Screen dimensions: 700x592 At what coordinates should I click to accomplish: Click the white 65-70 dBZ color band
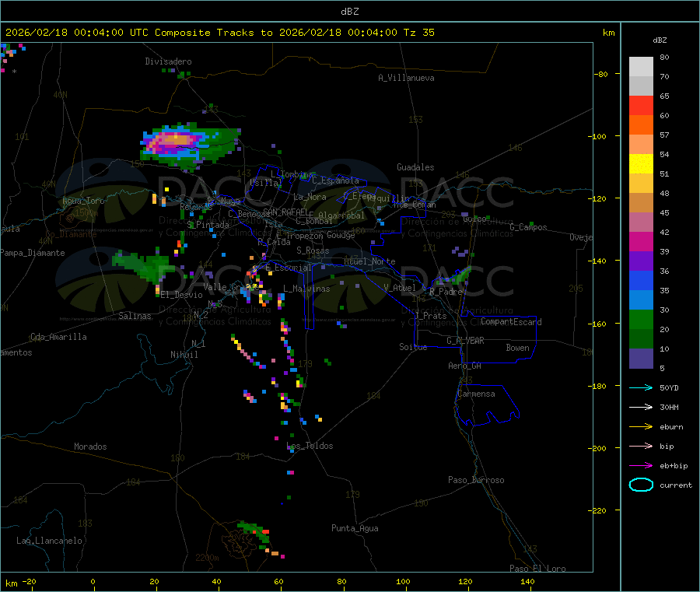pos(641,86)
